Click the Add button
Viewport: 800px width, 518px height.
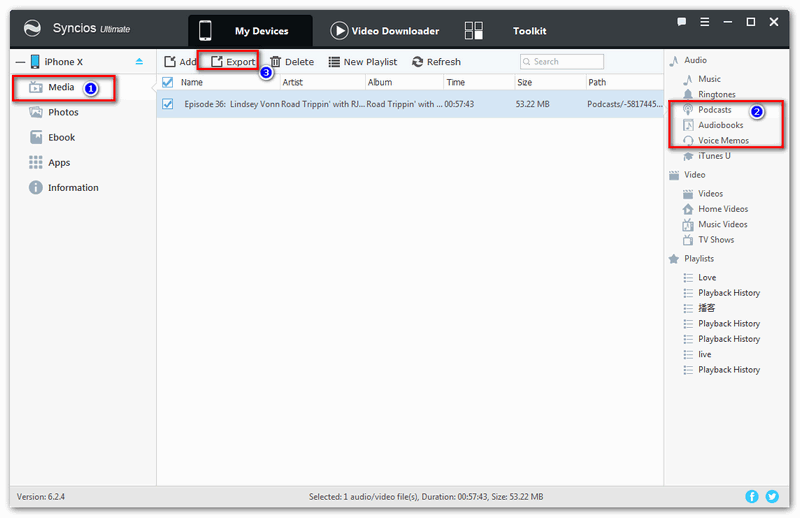[x=180, y=62]
